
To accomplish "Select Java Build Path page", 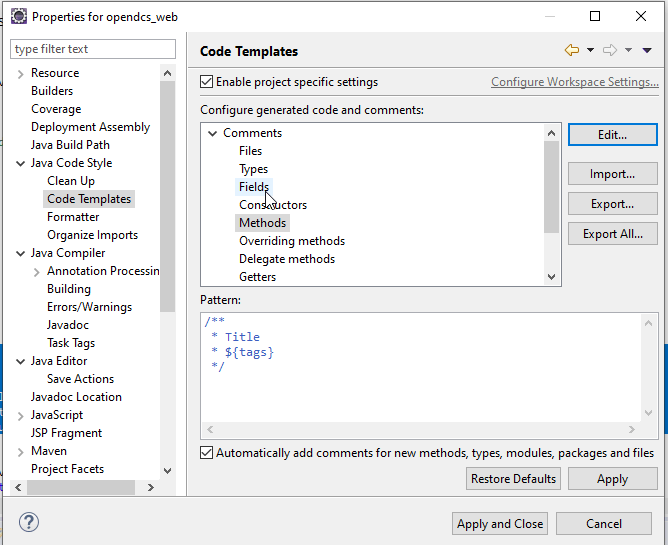I will 70,145.
